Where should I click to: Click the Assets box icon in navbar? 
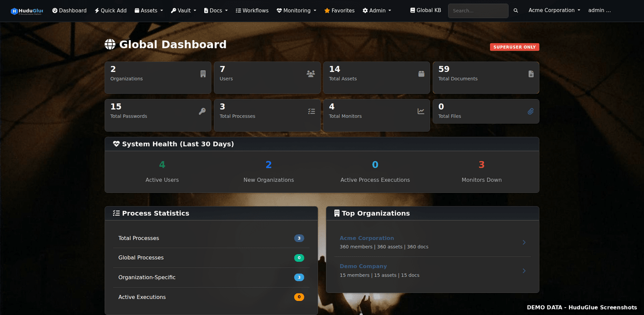point(137,11)
